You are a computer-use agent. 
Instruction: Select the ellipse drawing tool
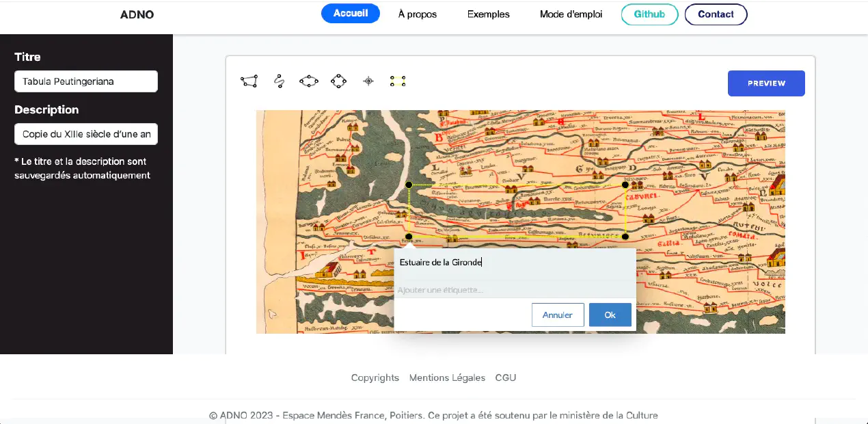(309, 81)
